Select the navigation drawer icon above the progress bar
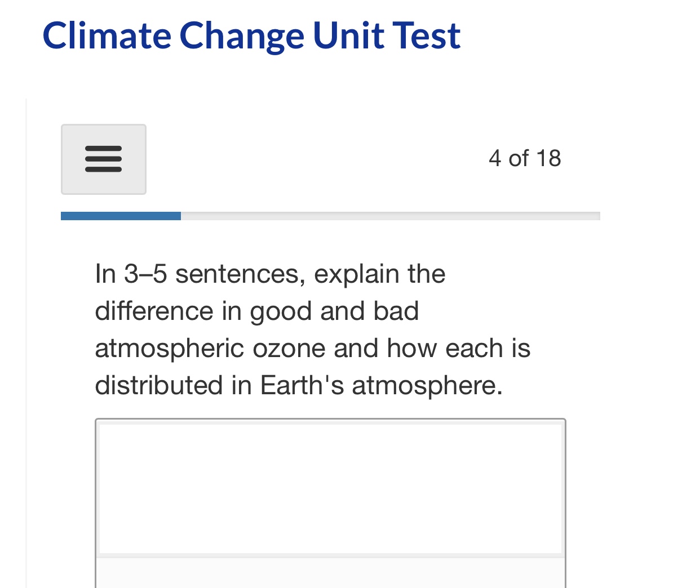This screenshot has width=700, height=588. coord(103,159)
